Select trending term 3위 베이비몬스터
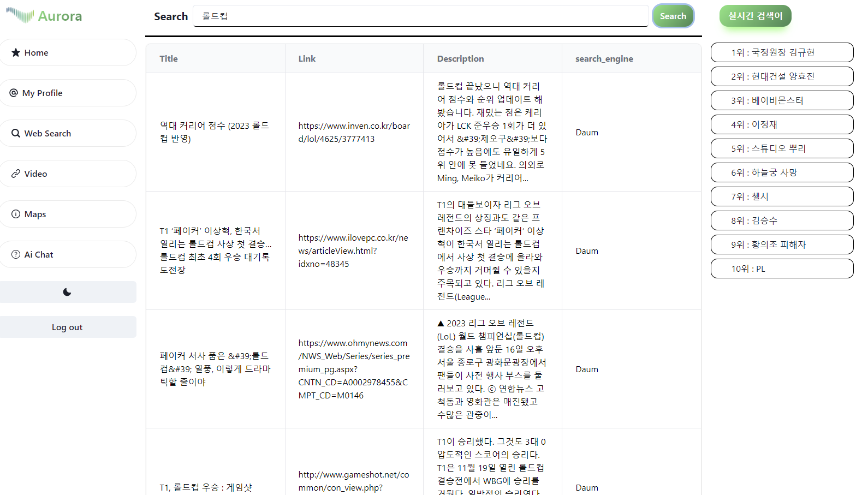This screenshot has width=868, height=495. pyautogui.click(x=782, y=100)
